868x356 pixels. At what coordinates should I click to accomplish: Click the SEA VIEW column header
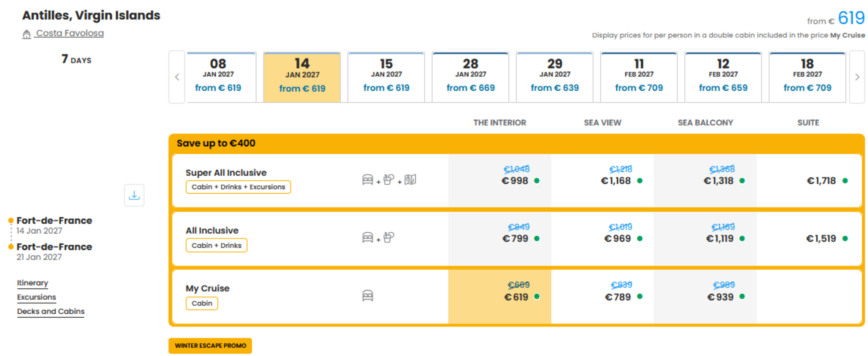coord(602,123)
